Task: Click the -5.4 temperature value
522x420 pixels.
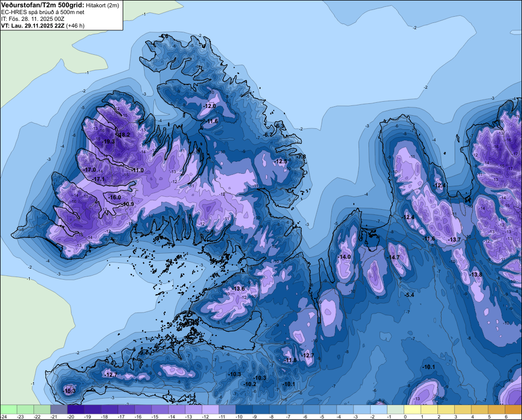Action: [409, 295]
